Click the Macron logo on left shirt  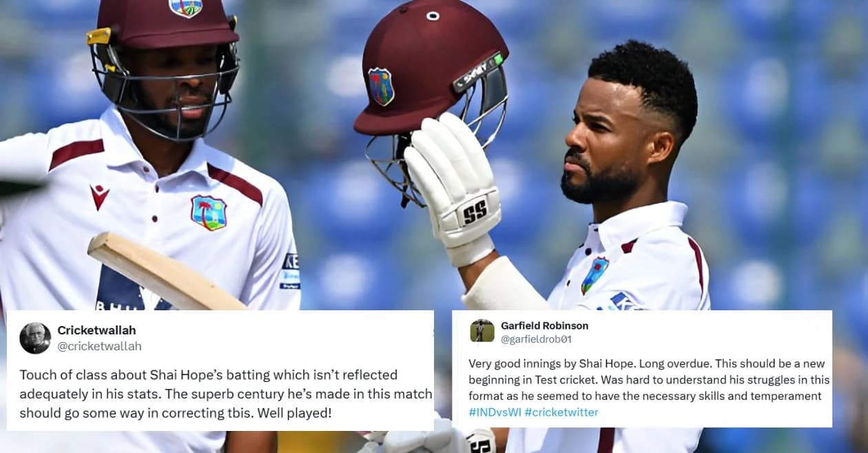(x=99, y=197)
